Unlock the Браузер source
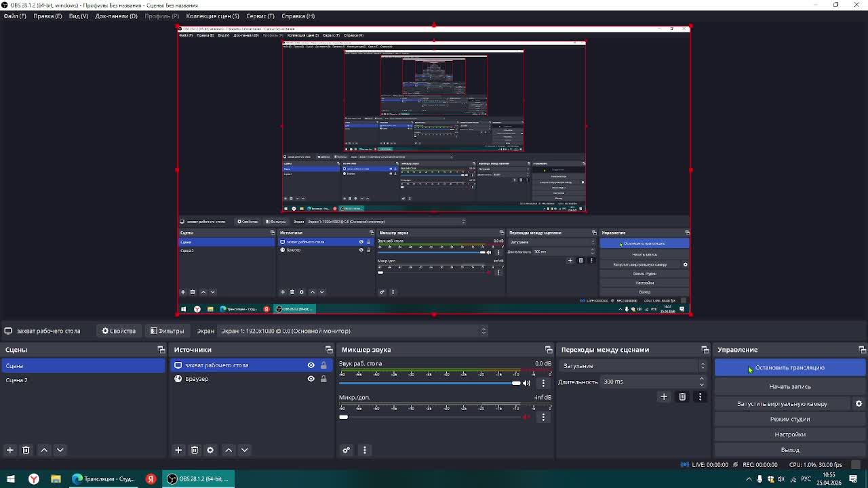 323,379
